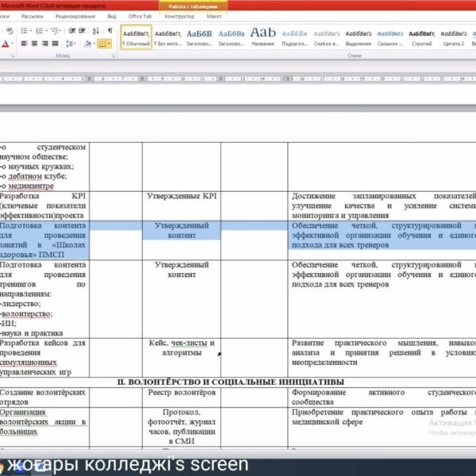This screenshot has width=476, height=476.
Task: Click the 'Разработка кейсов для проведения' cell
Action: pyautogui.click(x=43, y=357)
